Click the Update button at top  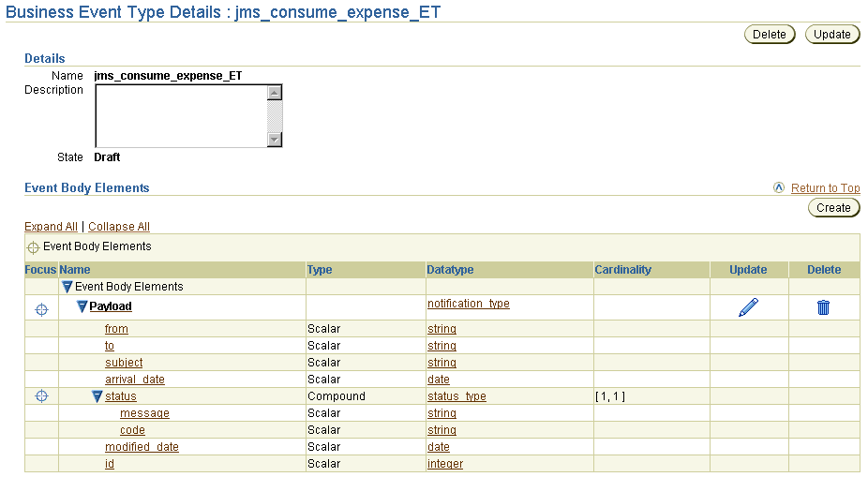[832, 35]
